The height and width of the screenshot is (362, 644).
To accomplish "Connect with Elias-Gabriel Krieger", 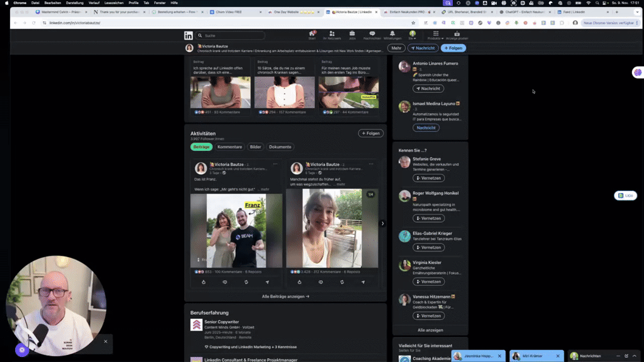I will click(428, 248).
